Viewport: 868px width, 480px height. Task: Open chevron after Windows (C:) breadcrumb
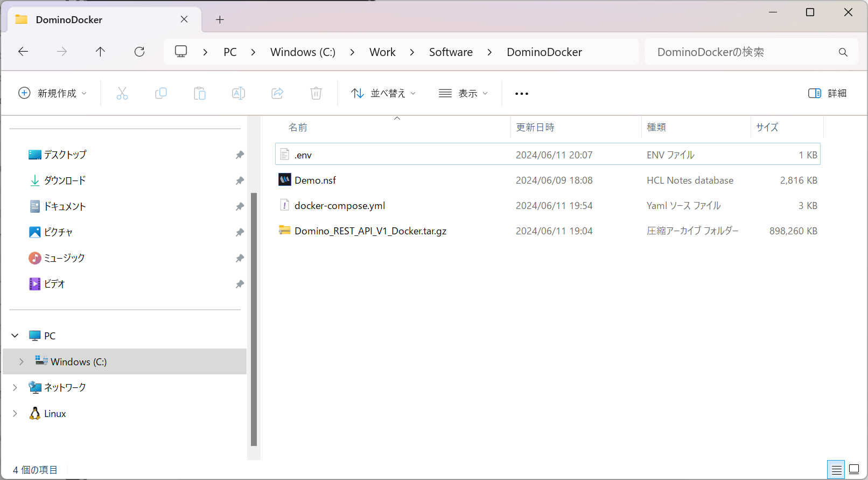click(352, 52)
